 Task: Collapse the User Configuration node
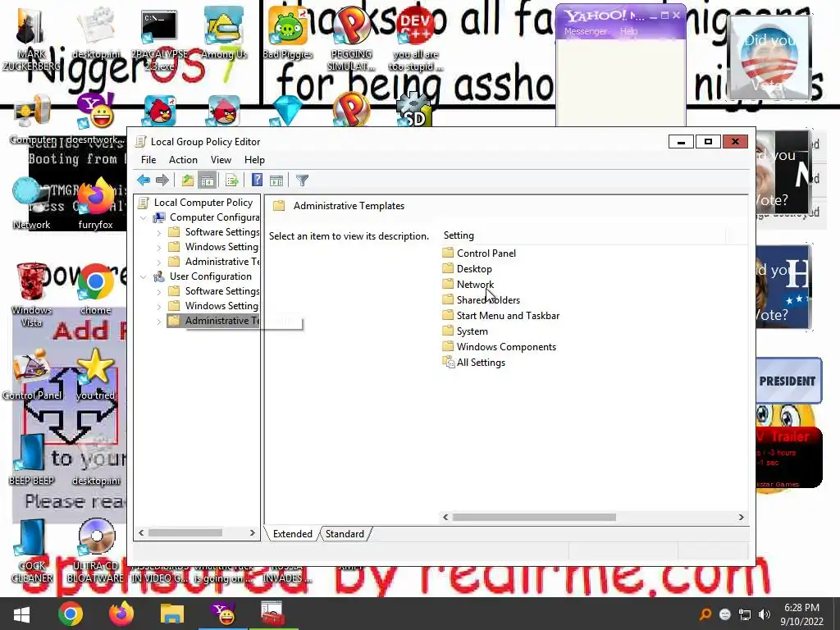tap(143, 276)
